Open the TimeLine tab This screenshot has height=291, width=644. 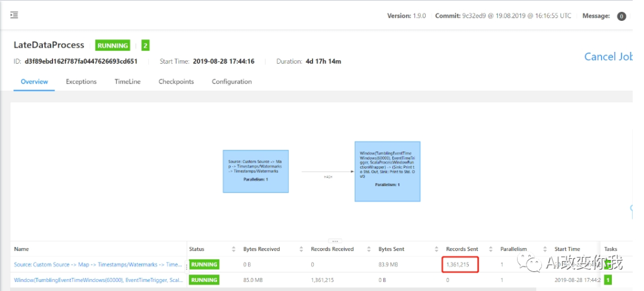128,82
